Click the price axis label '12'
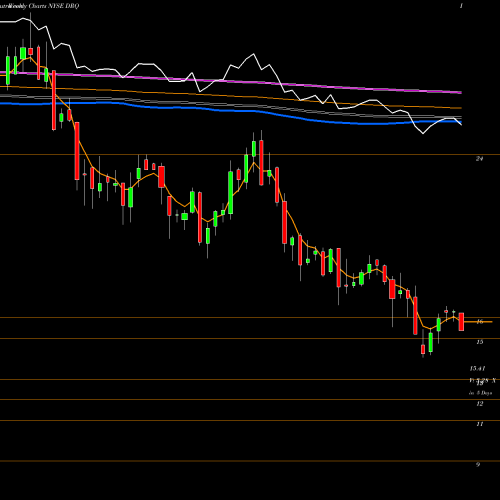 click(480, 404)
